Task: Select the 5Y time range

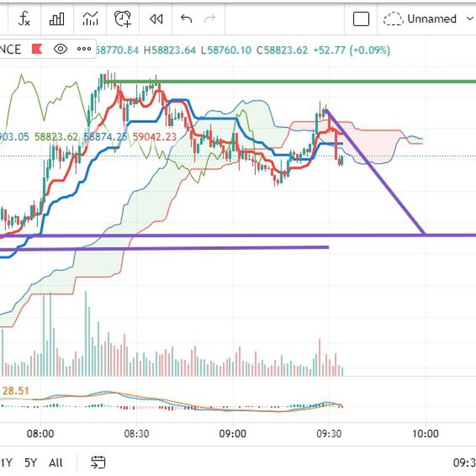Action: point(30,463)
